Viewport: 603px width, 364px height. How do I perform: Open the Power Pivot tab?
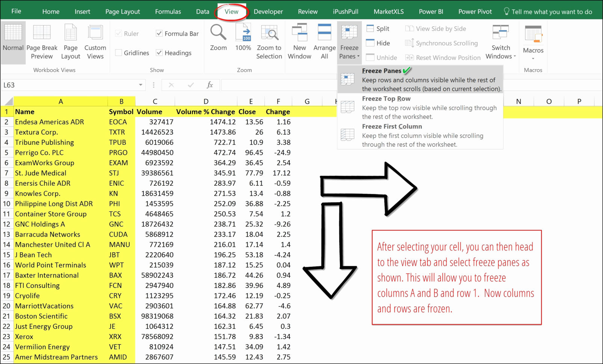click(x=475, y=11)
